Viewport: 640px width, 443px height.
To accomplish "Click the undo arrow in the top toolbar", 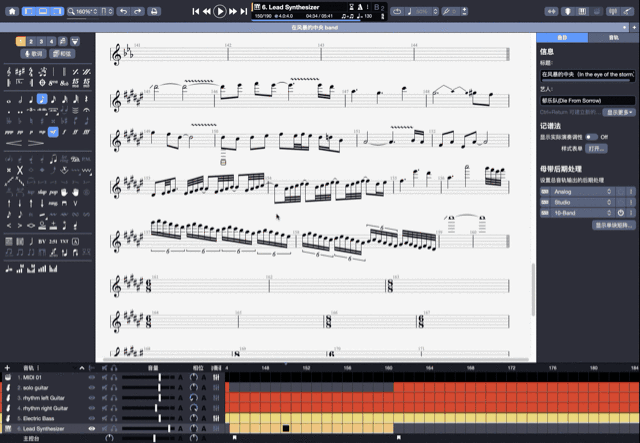I will click(x=123, y=11).
